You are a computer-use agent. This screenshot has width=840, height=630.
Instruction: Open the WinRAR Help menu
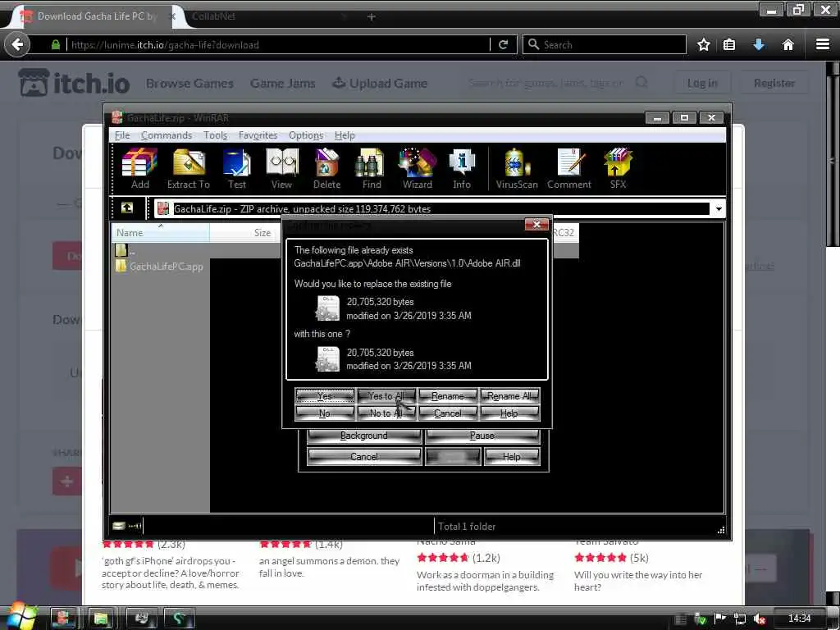345,135
